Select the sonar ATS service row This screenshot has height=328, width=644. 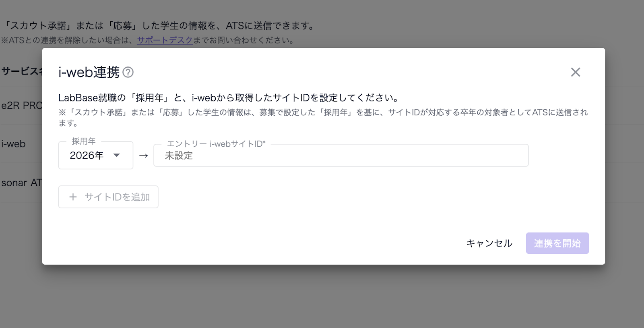(x=21, y=183)
